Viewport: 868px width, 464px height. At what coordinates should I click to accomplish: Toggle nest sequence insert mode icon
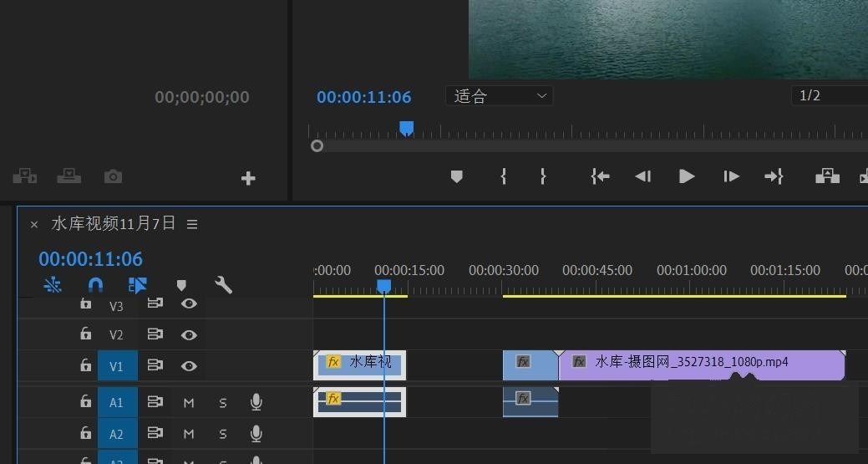tap(53, 285)
